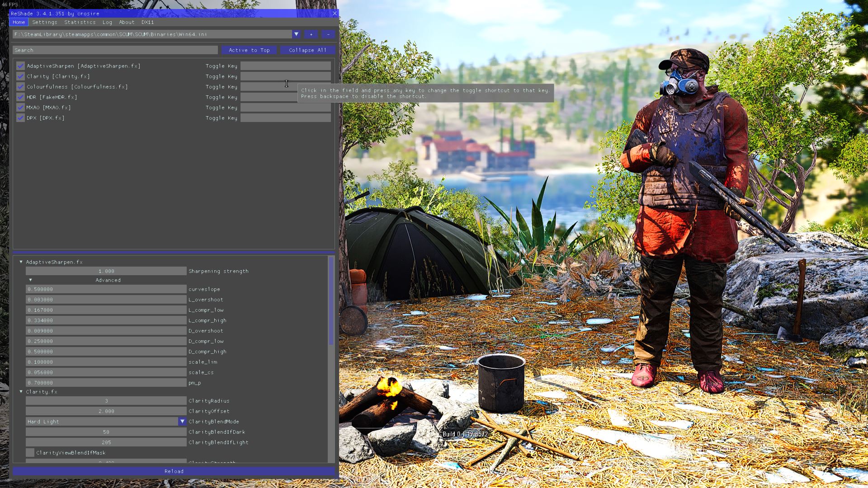Click the D_overshoot value field
The height and width of the screenshot is (488, 868).
click(106, 331)
